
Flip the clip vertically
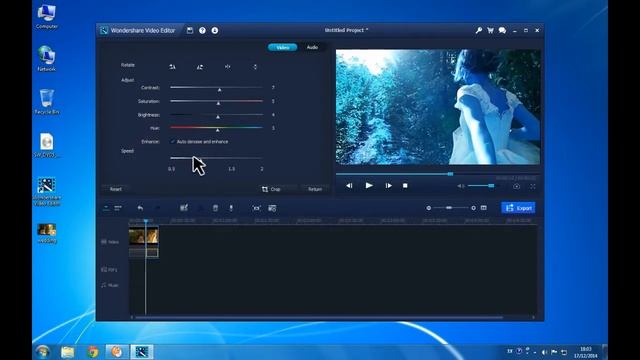point(255,67)
